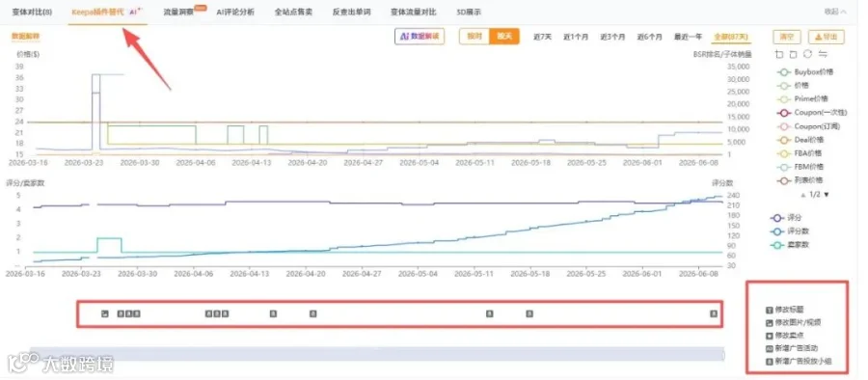This screenshot has width=868, height=380.
Task: Click the 修改标题 legend icon
Action: tap(769, 310)
